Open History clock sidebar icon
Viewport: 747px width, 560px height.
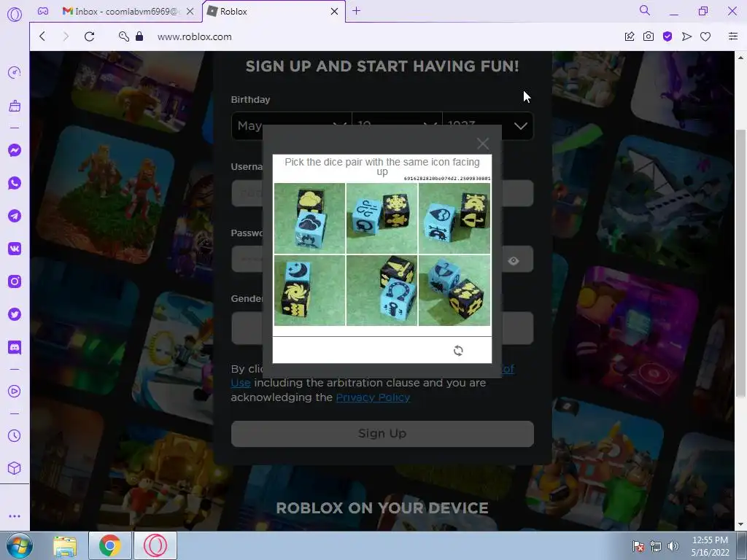pos(15,436)
